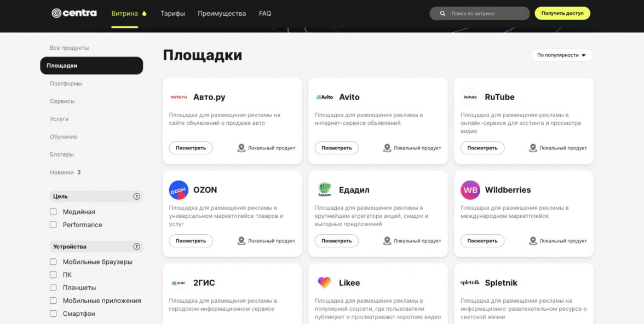
Task: Open the По популярности sort dropdown
Action: pyautogui.click(x=561, y=55)
